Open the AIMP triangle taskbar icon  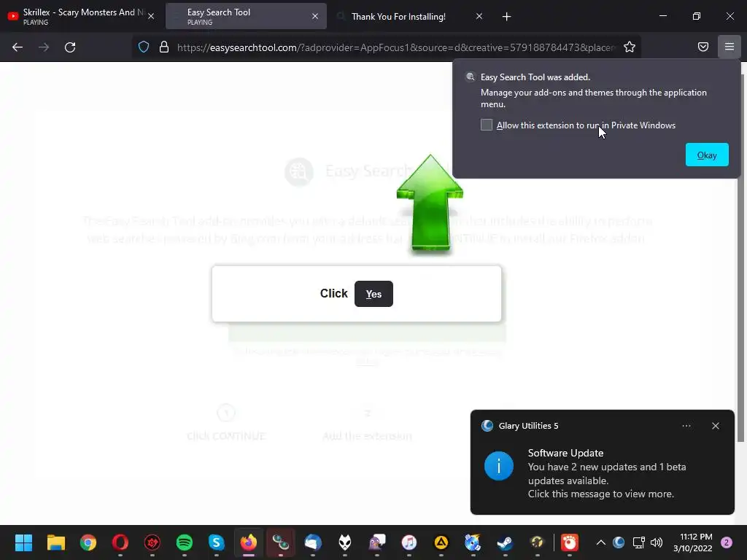pos(441,542)
